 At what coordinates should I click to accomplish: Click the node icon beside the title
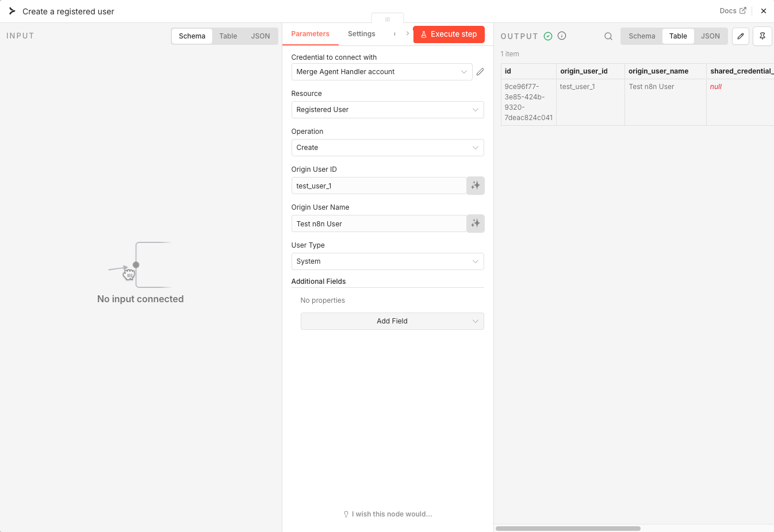tap(12, 11)
